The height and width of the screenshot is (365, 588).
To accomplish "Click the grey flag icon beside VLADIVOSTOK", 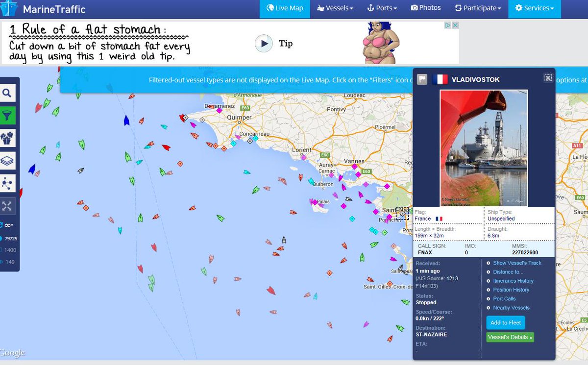I will 422,79.
